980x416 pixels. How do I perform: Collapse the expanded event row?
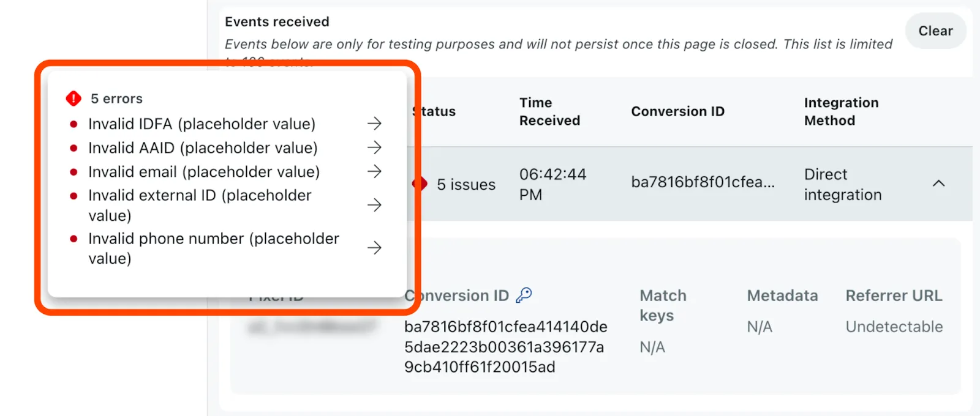[939, 184]
